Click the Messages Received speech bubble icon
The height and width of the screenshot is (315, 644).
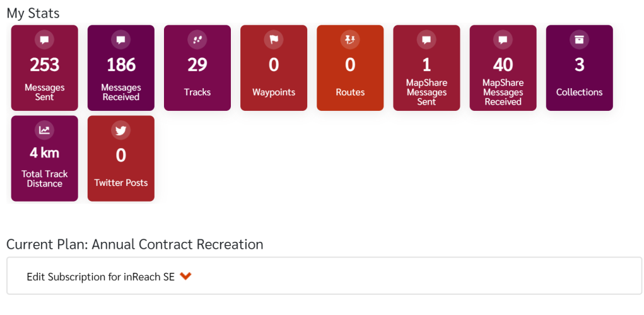tap(120, 40)
